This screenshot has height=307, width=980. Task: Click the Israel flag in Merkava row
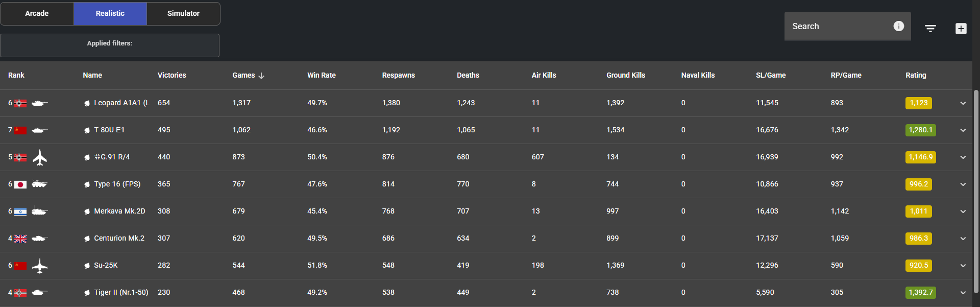tap(20, 211)
